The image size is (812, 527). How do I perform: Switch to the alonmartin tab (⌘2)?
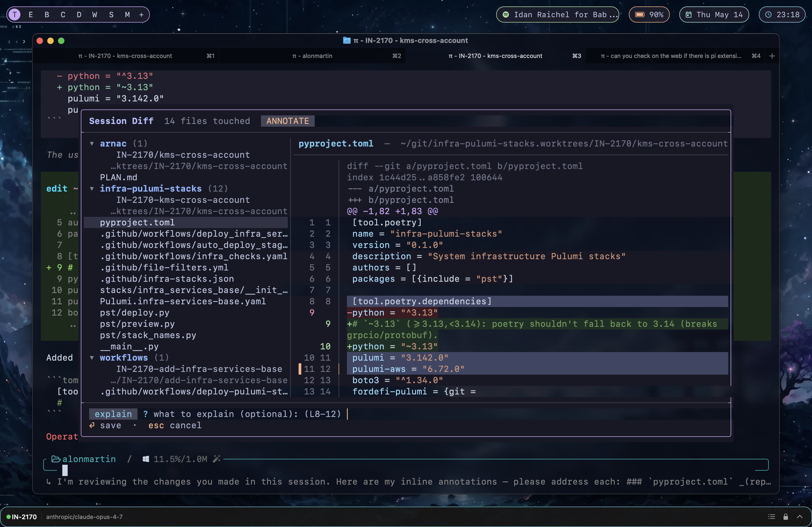point(312,56)
